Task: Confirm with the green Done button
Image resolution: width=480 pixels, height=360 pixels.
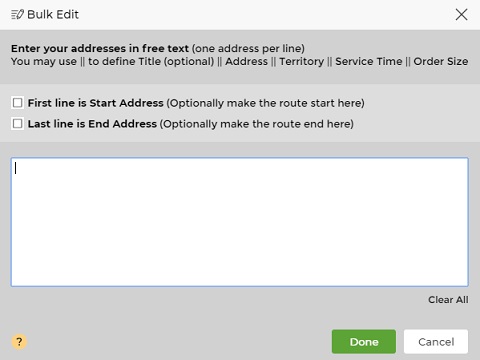Action: (364, 342)
